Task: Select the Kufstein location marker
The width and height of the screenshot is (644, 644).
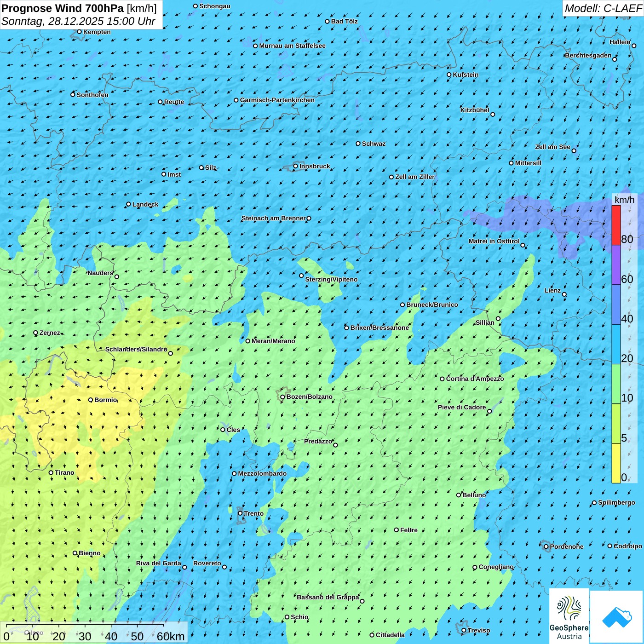Action: (449, 75)
